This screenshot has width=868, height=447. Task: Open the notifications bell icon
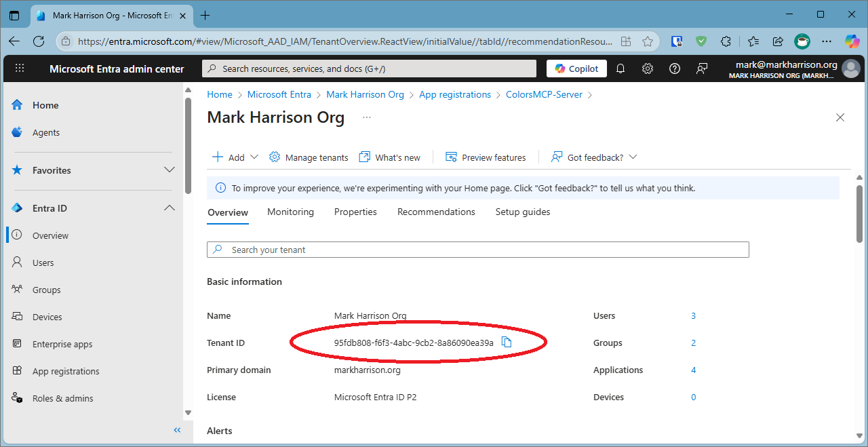coord(620,69)
